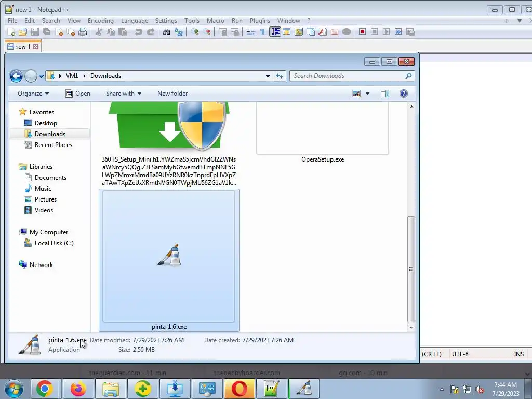This screenshot has width=532, height=399.
Task: Click the Print icon in Notepad++ toolbar
Action: pyautogui.click(x=83, y=32)
